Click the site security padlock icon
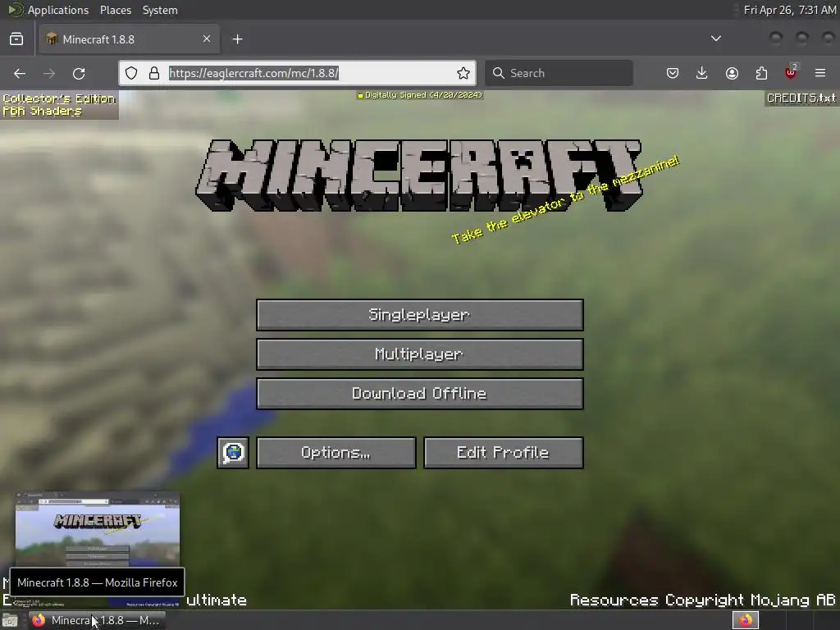 click(154, 73)
